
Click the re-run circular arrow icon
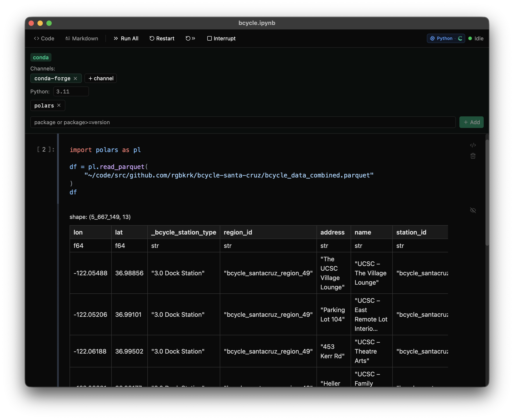click(x=188, y=38)
